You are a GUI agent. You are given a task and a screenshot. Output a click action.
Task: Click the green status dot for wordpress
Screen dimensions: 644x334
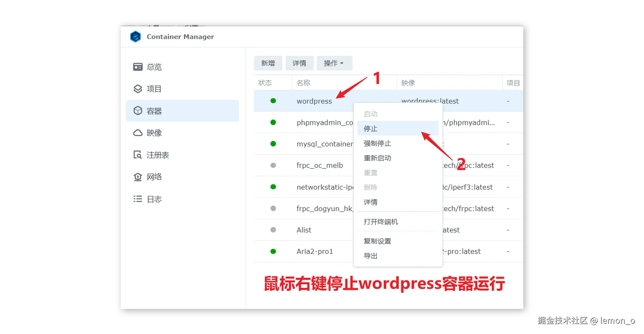tap(273, 101)
